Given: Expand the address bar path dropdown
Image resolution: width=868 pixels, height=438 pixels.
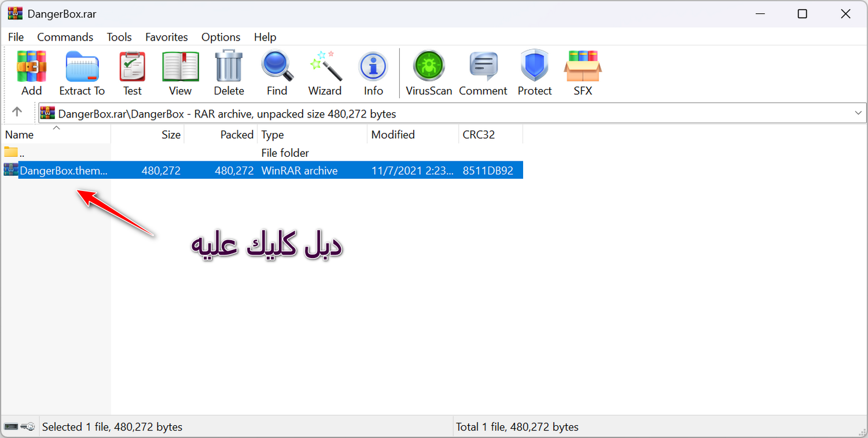Looking at the screenshot, I should 858,113.
